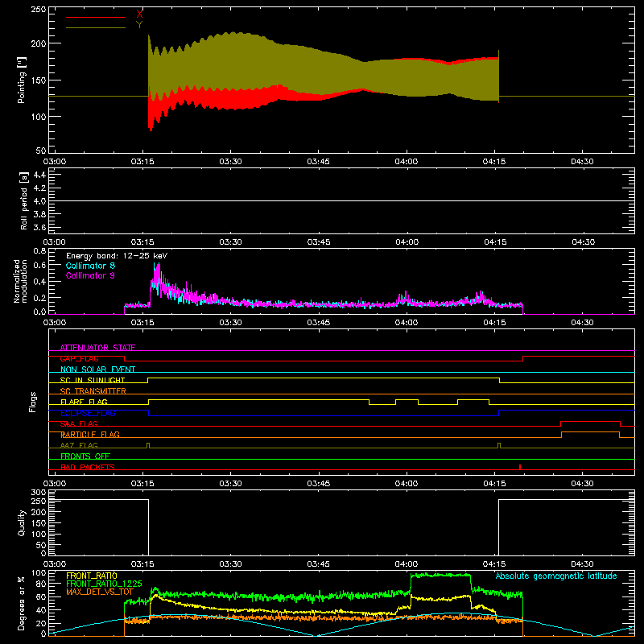Select the FLARE_FLAG flag label
This screenshot has height=644, width=644.
pyautogui.click(x=84, y=402)
